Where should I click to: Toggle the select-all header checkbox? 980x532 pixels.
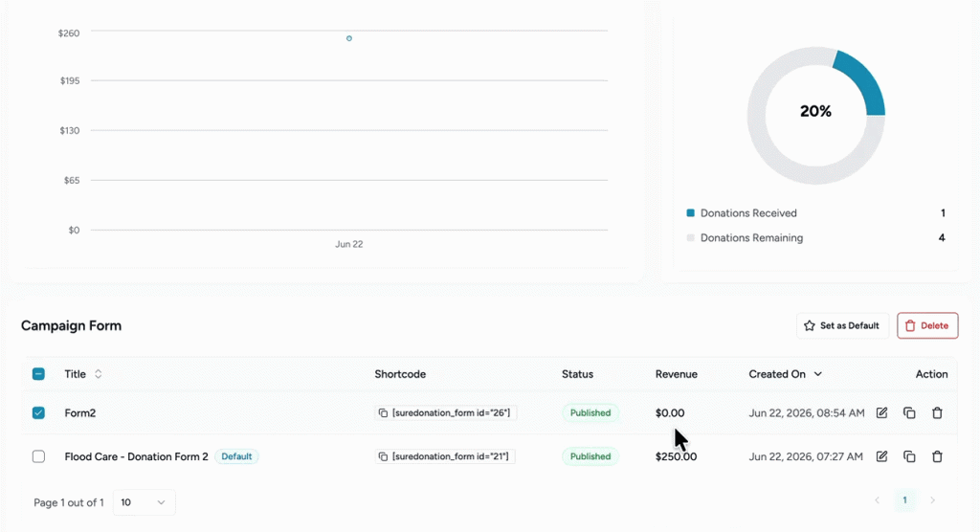click(38, 374)
